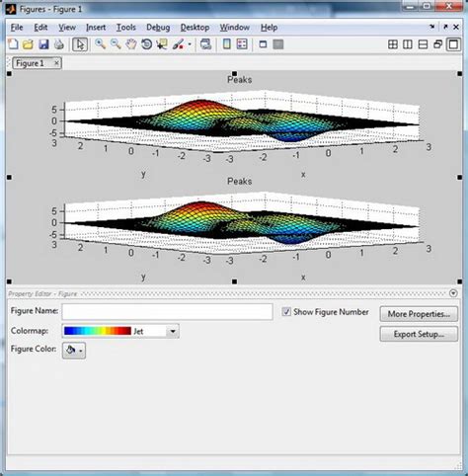Open the Tools menu
468x476 pixels.
[126, 28]
